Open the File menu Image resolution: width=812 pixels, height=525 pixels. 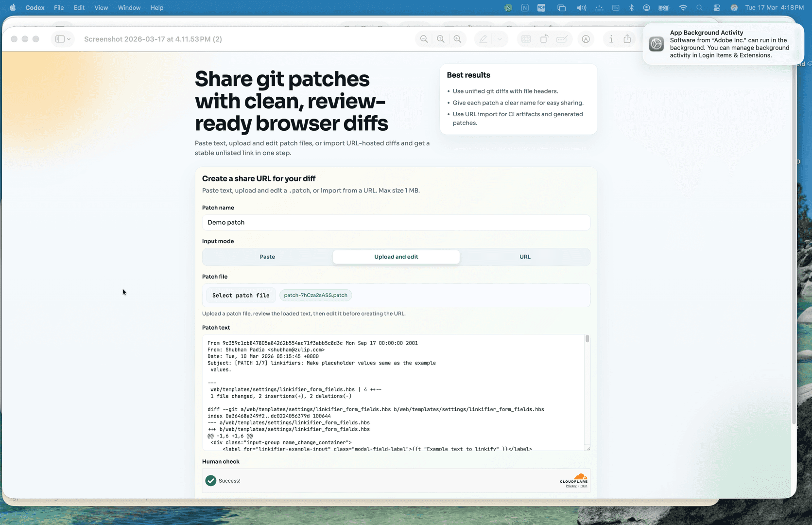pyautogui.click(x=58, y=7)
